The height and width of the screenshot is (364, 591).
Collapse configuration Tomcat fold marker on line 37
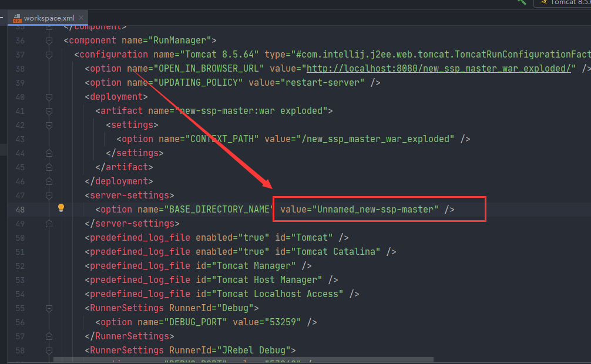(49, 55)
